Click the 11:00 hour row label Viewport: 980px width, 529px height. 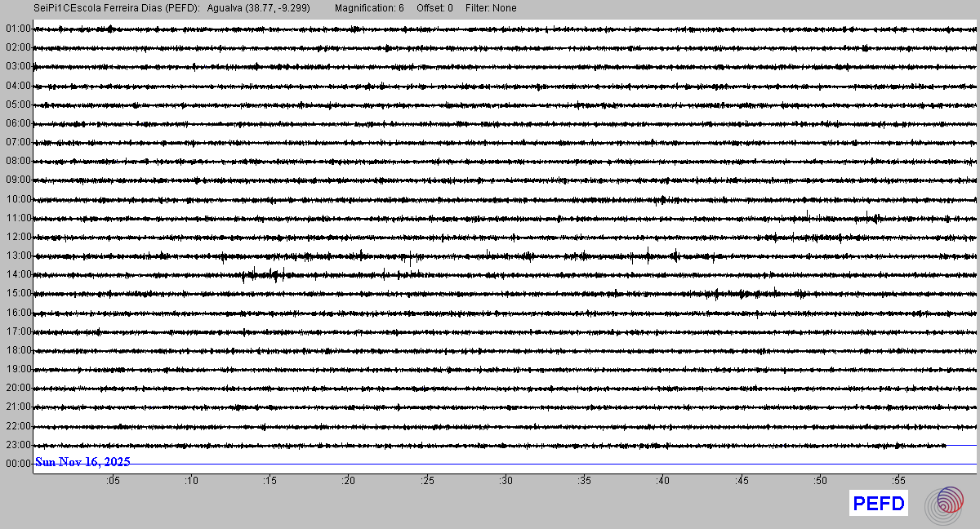pyautogui.click(x=18, y=218)
